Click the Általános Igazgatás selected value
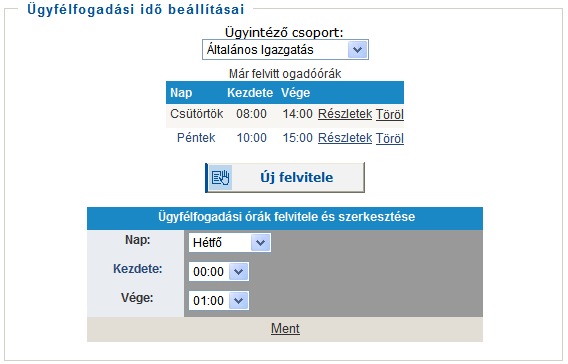The height and width of the screenshot is (364, 568). pyautogui.click(x=260, y=50)
